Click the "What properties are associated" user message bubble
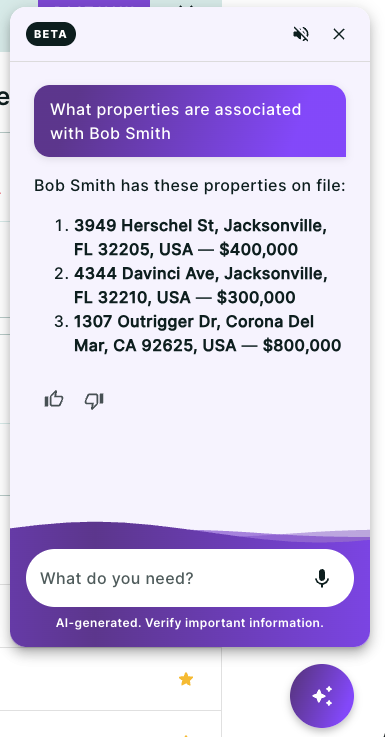 coord(190,121)
